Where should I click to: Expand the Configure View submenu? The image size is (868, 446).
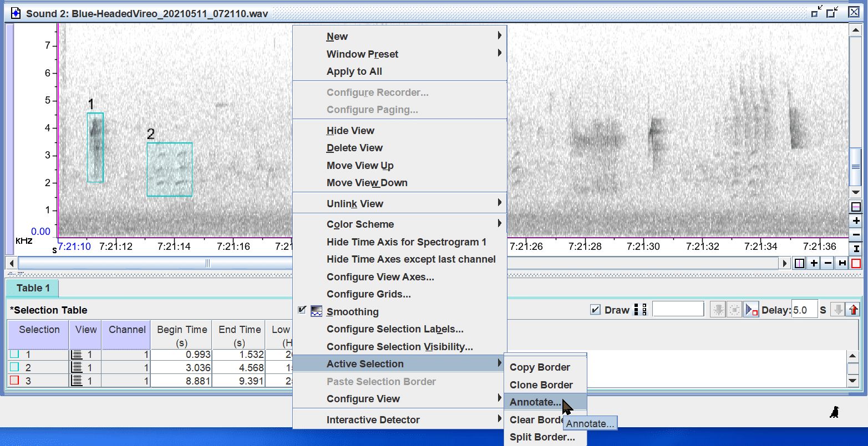click(x=399, y=398)
